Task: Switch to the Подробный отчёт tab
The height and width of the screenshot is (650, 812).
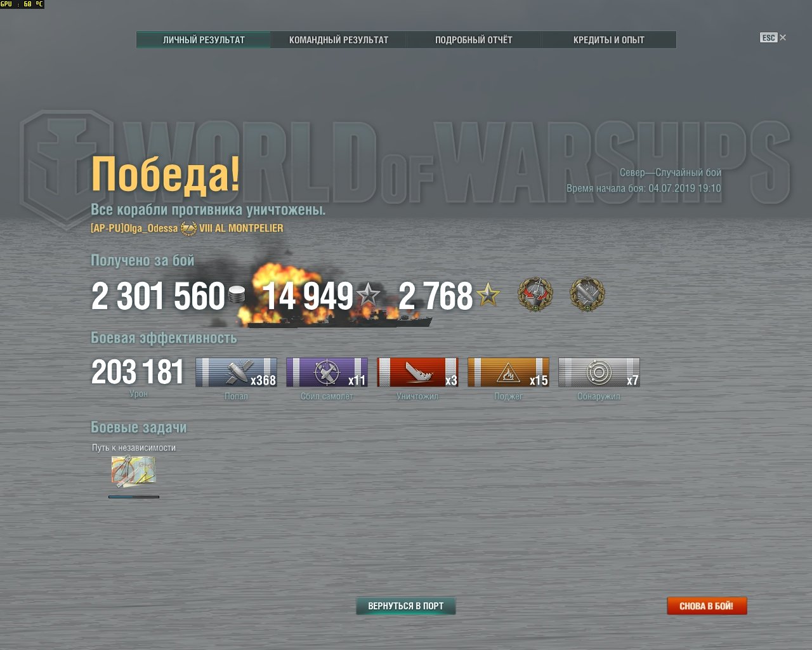Action: 474,39
